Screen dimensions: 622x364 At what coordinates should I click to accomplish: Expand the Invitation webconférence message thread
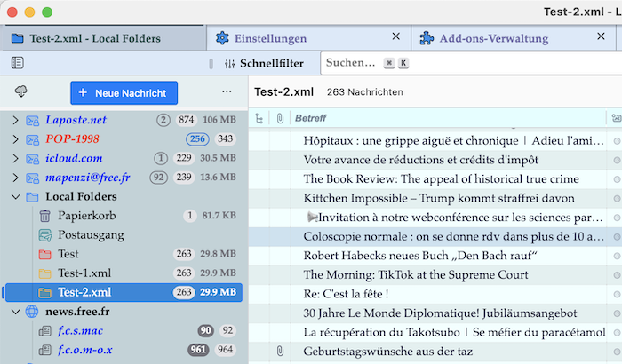click(311, 218)
